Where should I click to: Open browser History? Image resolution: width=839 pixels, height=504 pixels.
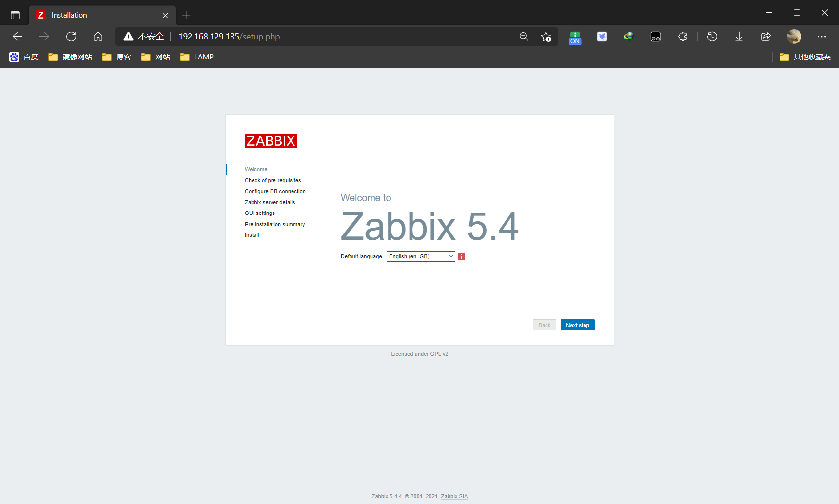pyautogui.click(x=712, y=37)
